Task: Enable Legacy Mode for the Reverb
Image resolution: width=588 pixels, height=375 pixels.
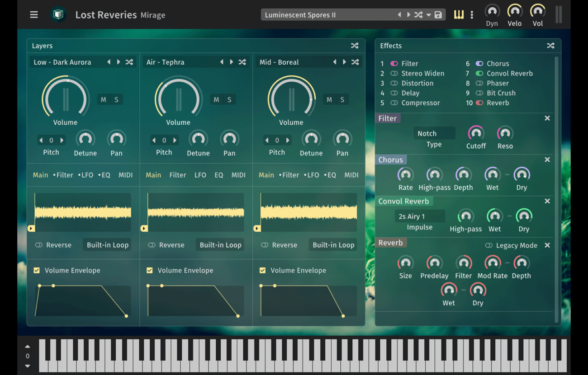Action: coord(488,245)
